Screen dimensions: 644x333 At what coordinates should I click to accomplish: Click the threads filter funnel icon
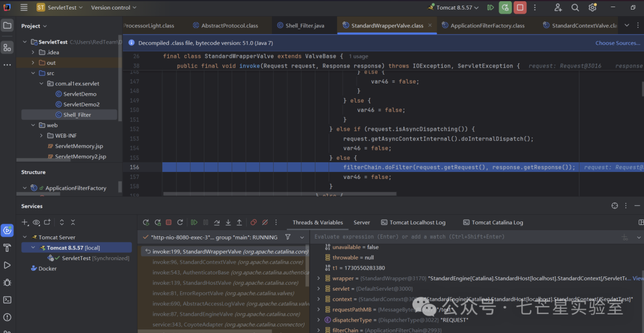pos(288,237)
